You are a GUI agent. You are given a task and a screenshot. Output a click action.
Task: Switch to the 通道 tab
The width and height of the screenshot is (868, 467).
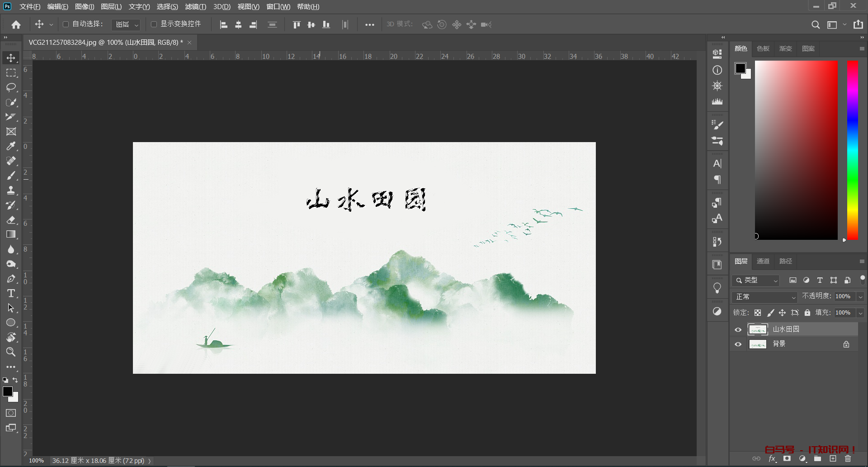(763, 261)
